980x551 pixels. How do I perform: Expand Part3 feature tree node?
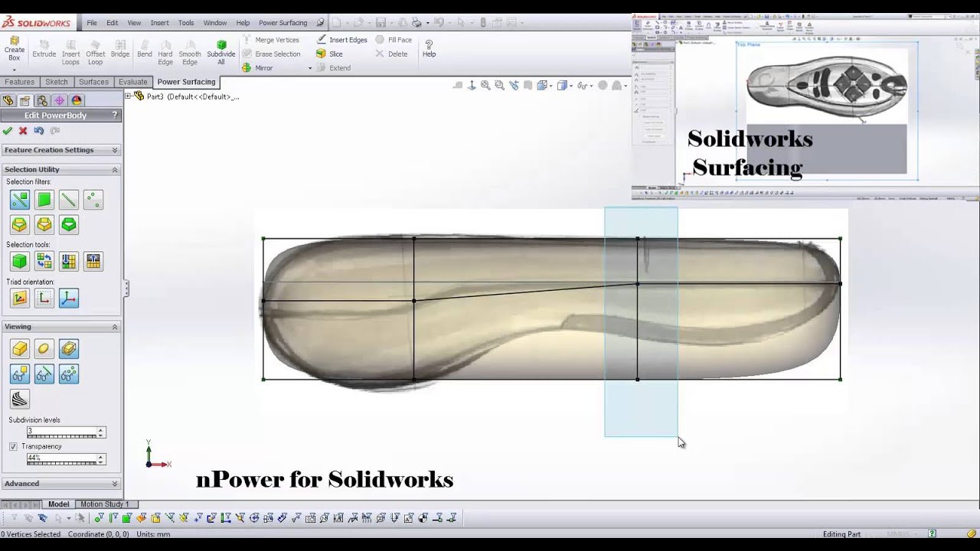point(128,96)
